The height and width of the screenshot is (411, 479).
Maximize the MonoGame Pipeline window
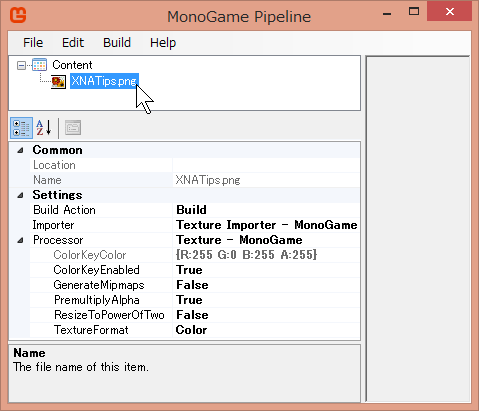pos(414,12)
